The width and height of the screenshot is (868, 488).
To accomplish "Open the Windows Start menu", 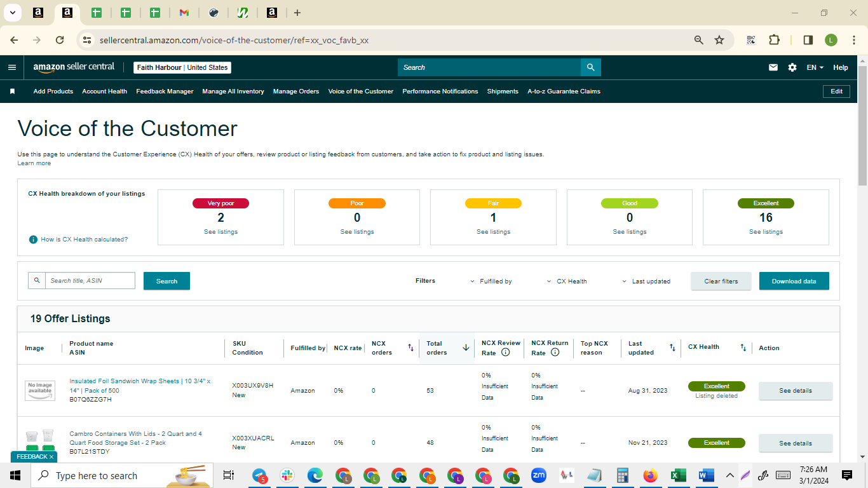I will [15, 475].
